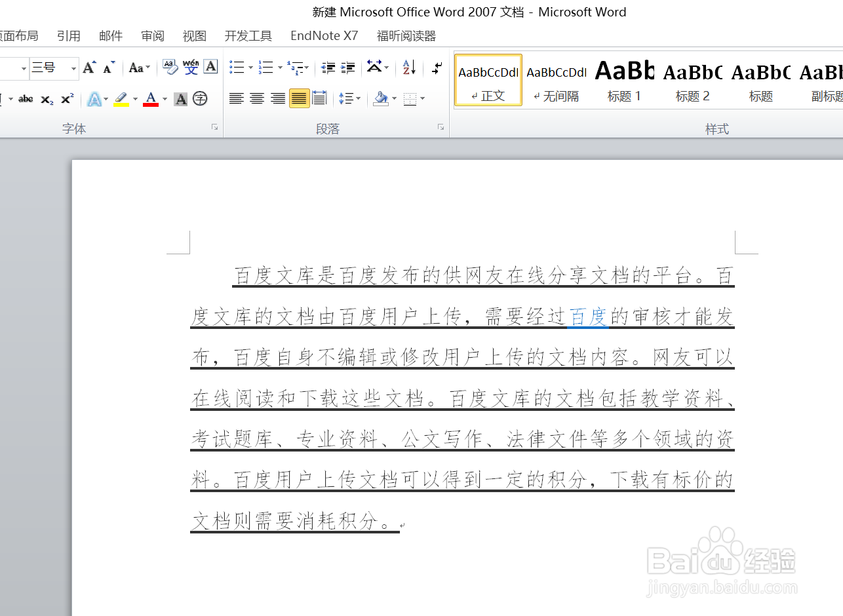
Task: Toggle show paragraph marks
Action: (437, 67)
